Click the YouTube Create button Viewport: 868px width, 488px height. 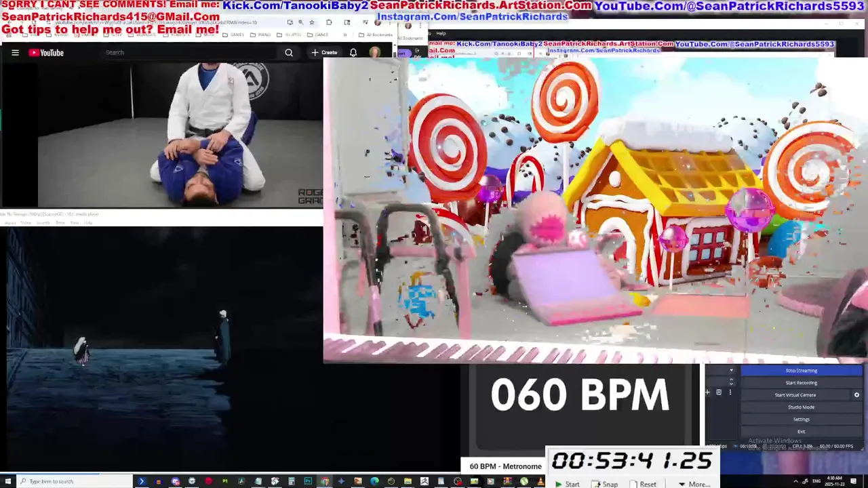[324, 52]
